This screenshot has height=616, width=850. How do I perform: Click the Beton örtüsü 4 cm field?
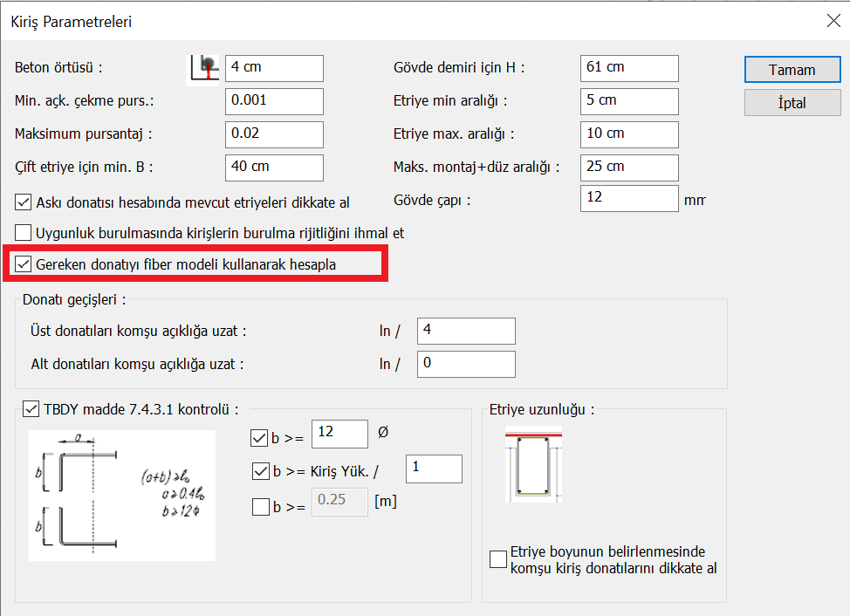click(273, 68)
